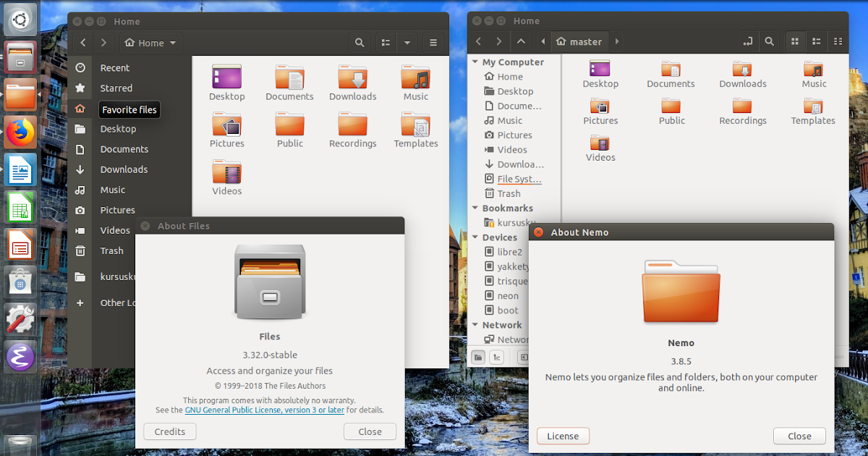868x456 pixels.
Task: Open the GNU General Public License link
Action: 264,409
